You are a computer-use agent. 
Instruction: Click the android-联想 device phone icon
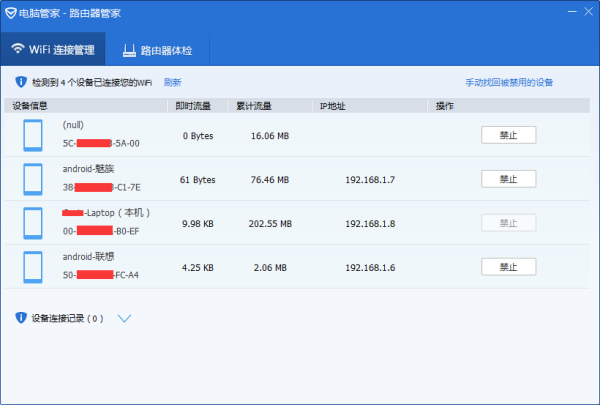click(33, 267)
